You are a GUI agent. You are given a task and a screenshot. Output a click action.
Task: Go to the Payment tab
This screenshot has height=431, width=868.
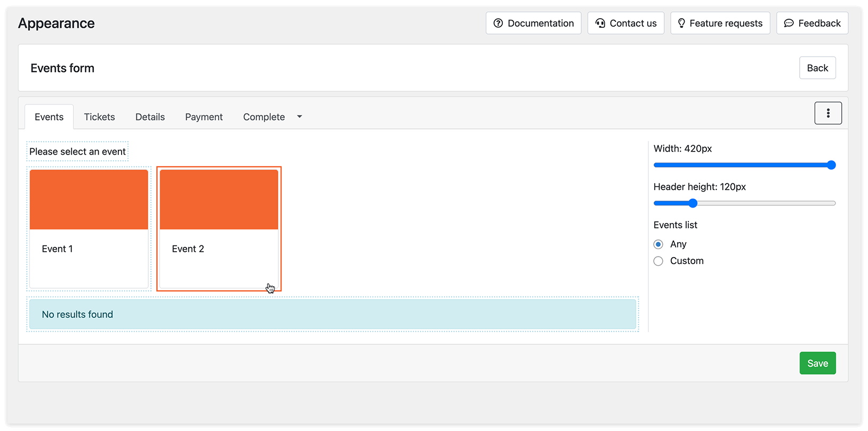click(204, 117)
